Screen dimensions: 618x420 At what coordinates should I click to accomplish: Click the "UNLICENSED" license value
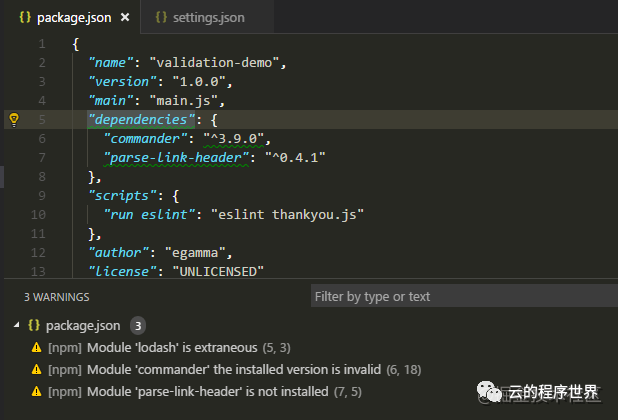[x=218, y=271]
